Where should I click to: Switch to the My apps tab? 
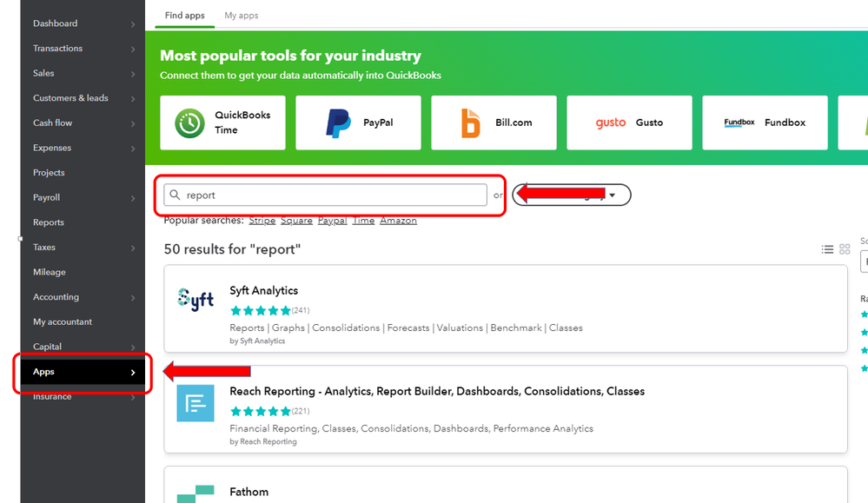click(242, 16)
